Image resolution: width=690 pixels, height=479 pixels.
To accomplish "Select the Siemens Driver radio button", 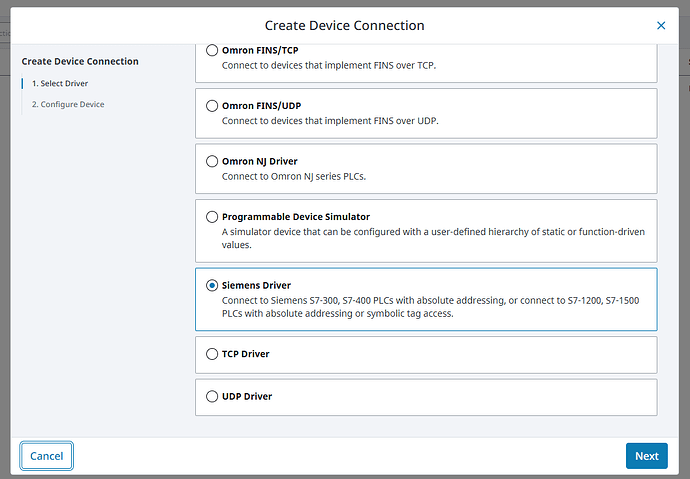I will pyautogui.click(x=211, y=285).
